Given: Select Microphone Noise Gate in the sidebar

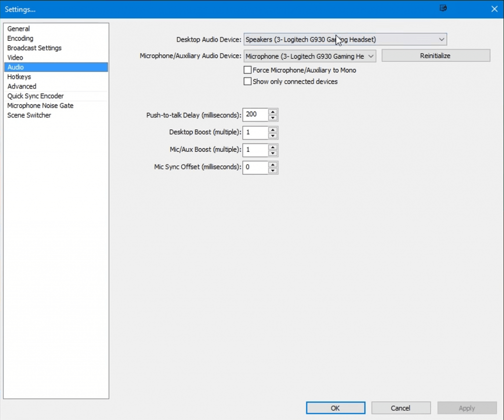Looking at the screenshot, I should (56, 106).
